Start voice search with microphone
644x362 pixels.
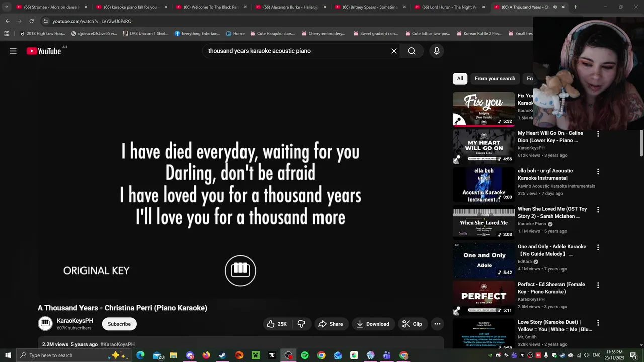tap(436, 51)
